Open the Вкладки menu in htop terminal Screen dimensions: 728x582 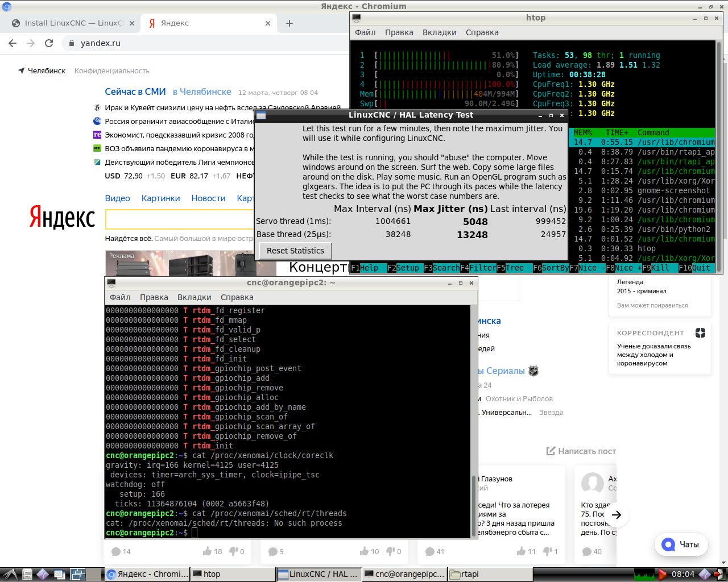[439, 32]
